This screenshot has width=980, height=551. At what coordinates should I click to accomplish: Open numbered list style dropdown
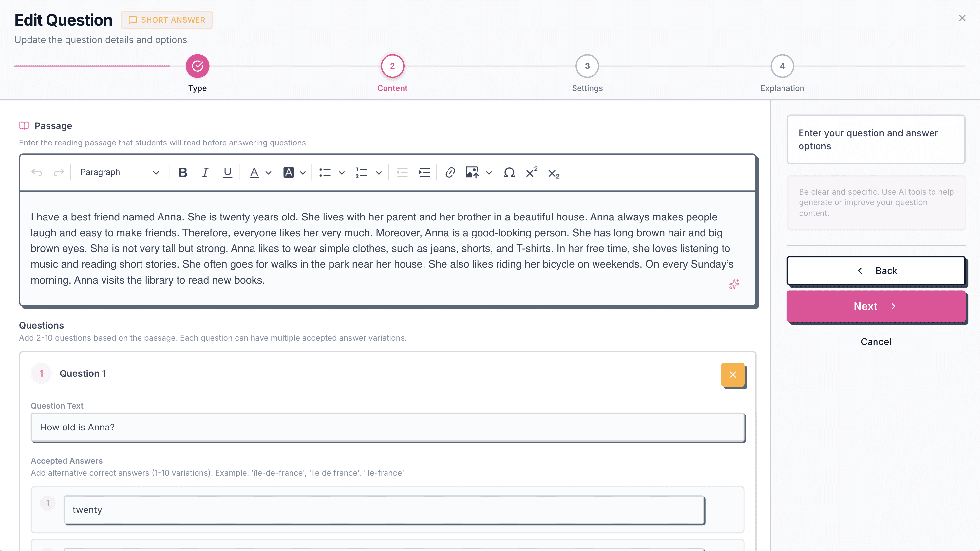click(379, 173)
